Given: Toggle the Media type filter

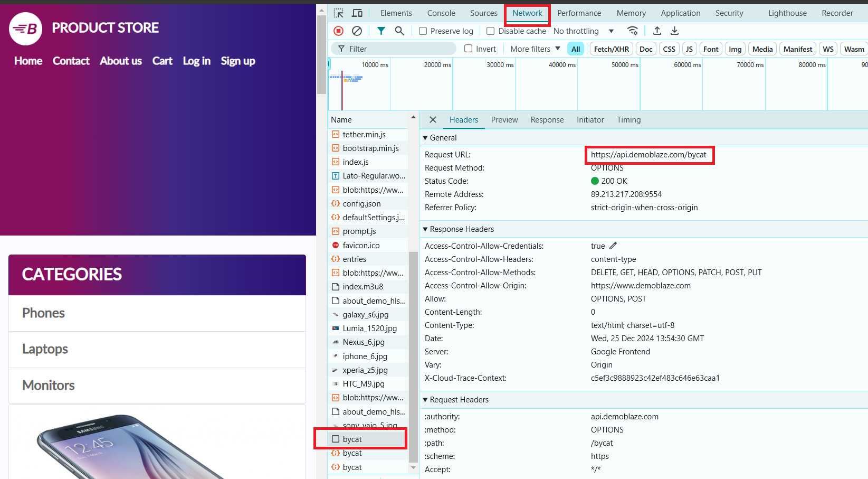Looking at the screenshot, I should point(762,49).
